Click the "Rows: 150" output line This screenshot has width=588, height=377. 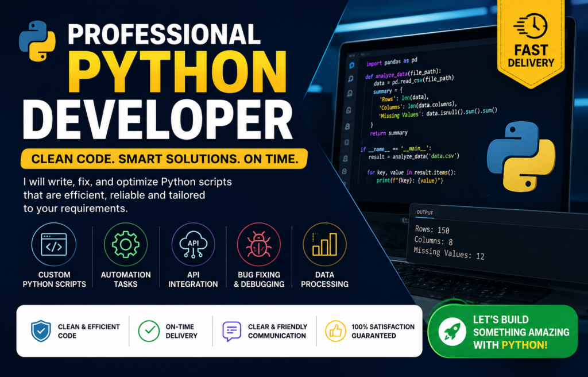[x=432, y=229]
